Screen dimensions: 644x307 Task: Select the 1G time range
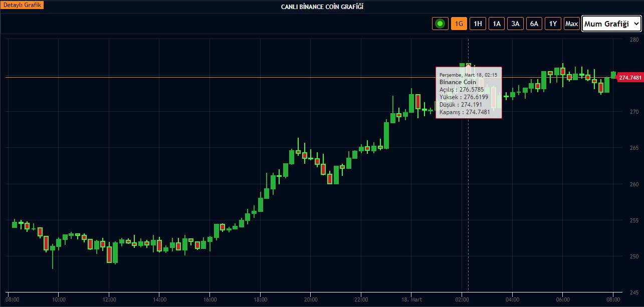click(459, 24)
